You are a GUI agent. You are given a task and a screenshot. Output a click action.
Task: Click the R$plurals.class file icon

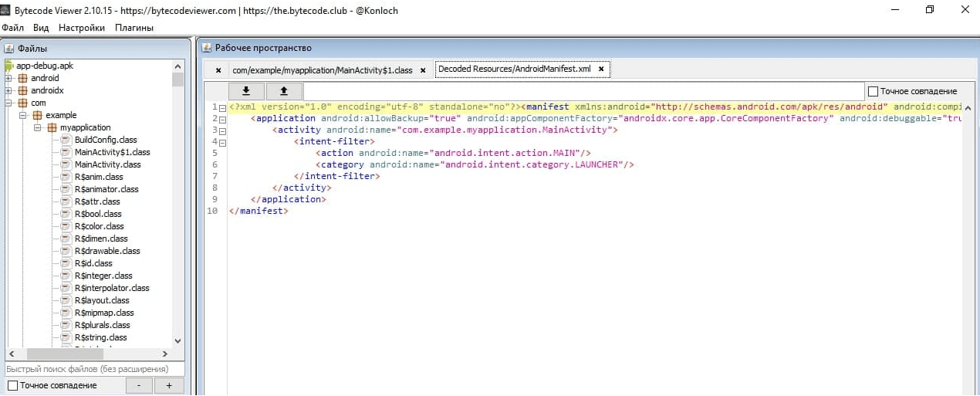click(x=66, y=325)
